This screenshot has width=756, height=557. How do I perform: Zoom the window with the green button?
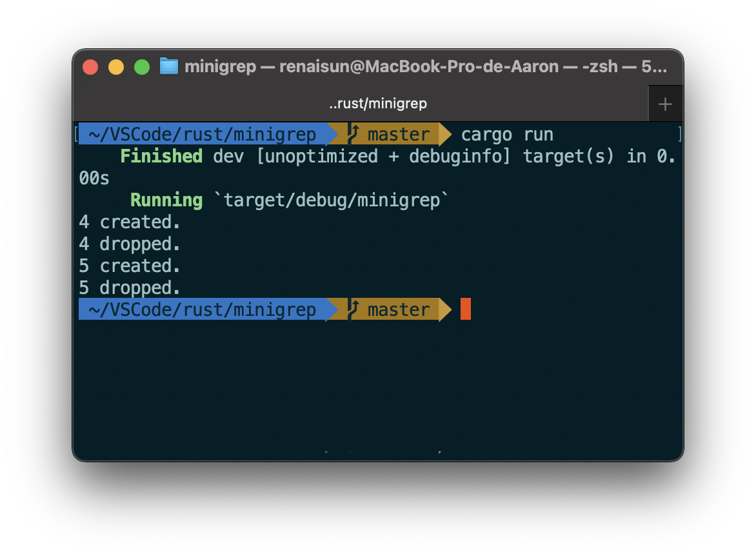point(142,67)
